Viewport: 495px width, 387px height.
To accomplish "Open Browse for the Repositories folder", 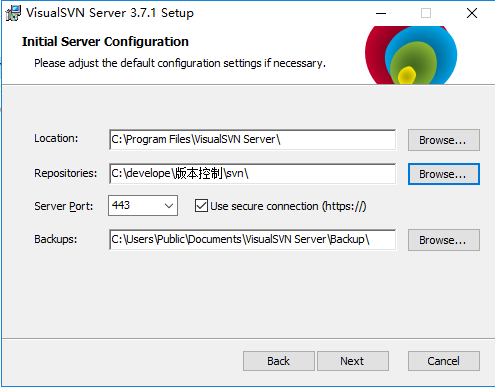I will 444,174.
